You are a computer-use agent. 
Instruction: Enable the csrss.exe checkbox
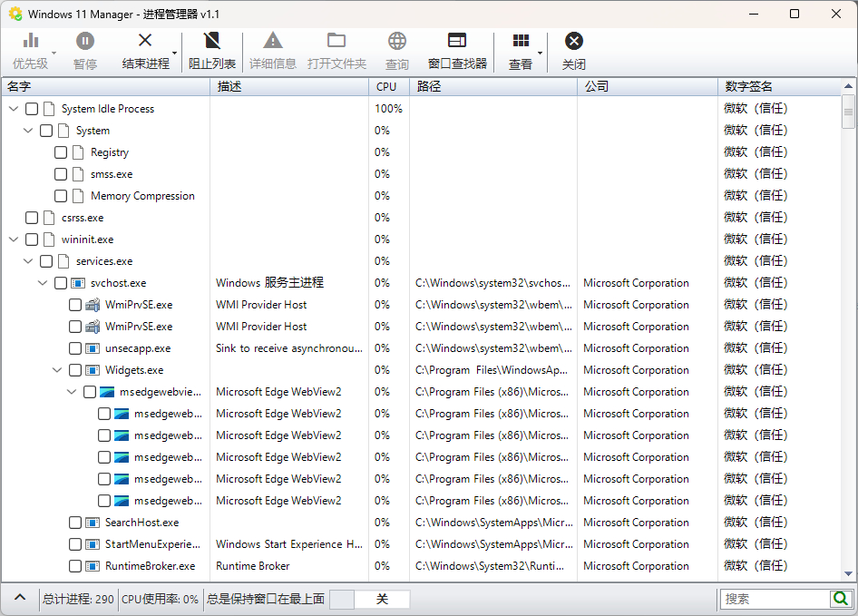[32, 218]
